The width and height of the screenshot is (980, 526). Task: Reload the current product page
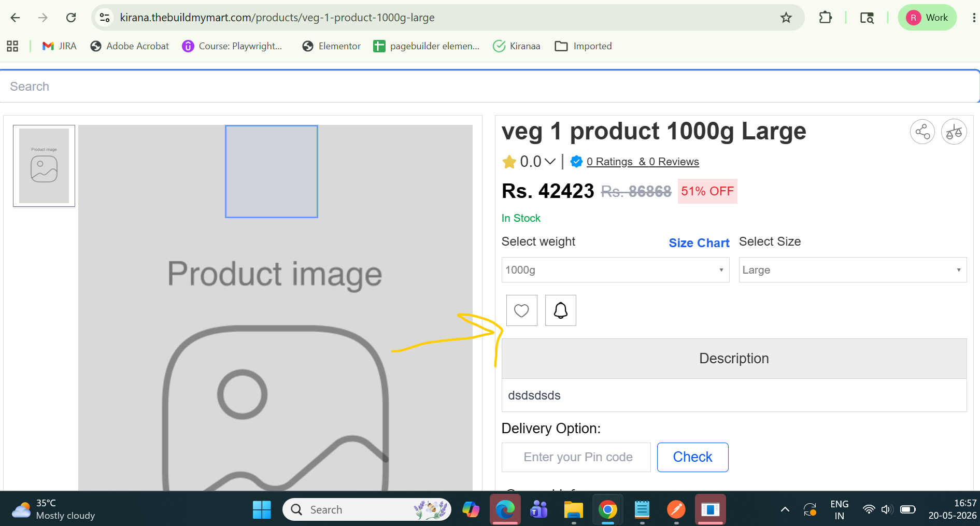click(71, 18)
